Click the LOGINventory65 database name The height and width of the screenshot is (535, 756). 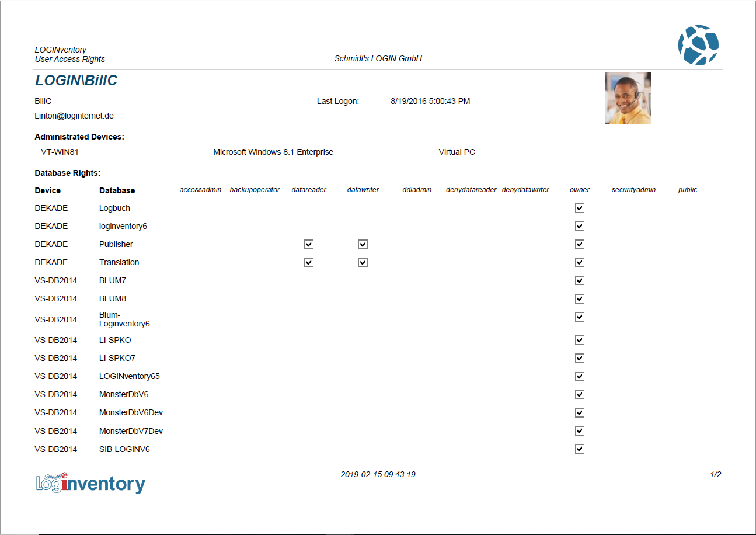(x=130, y=376)
